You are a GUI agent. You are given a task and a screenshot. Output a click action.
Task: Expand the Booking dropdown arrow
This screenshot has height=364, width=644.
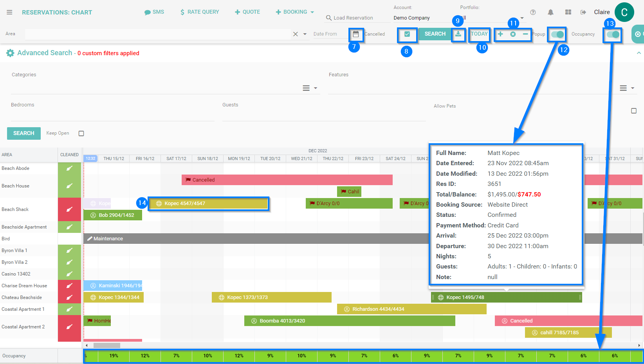tap(312, 13)
